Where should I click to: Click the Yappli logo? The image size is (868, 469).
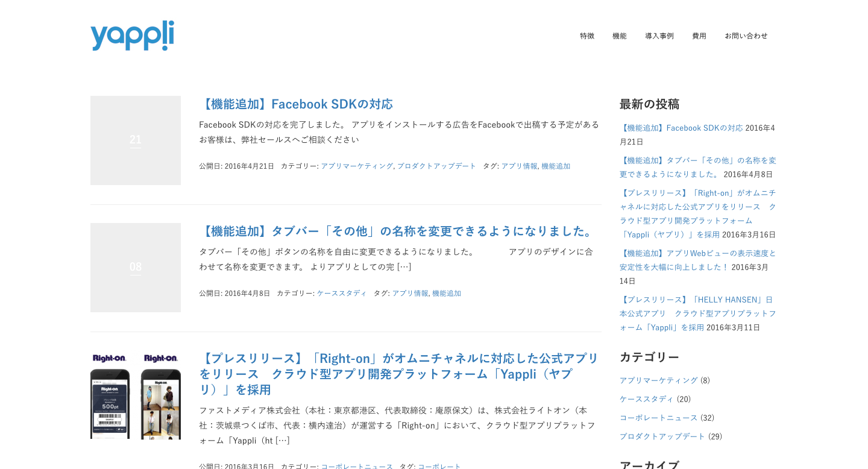(132, 36)
